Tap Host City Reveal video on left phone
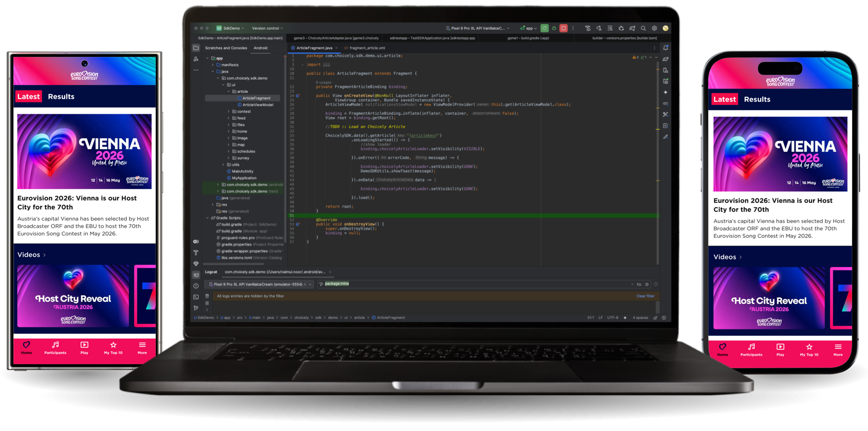 [73, 296]
